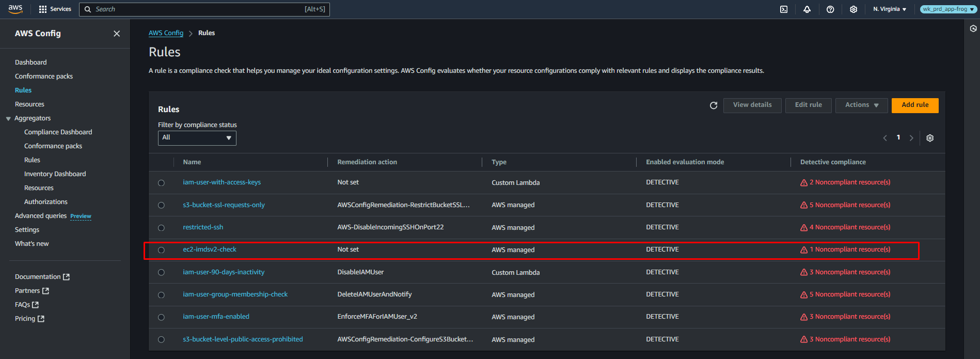Click warning icon in iam-user-mfa-enabled row
The width and height of the screenshot is (980, 359).
coord(804,317)
